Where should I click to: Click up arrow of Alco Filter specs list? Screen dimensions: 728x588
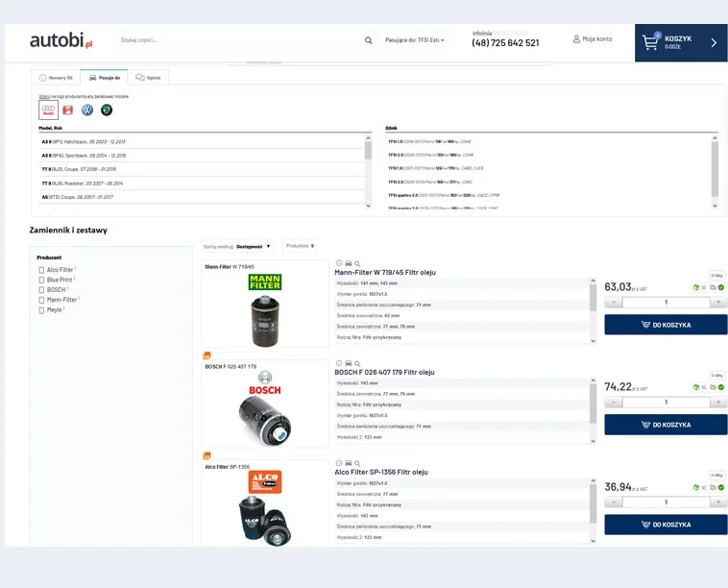593,480
